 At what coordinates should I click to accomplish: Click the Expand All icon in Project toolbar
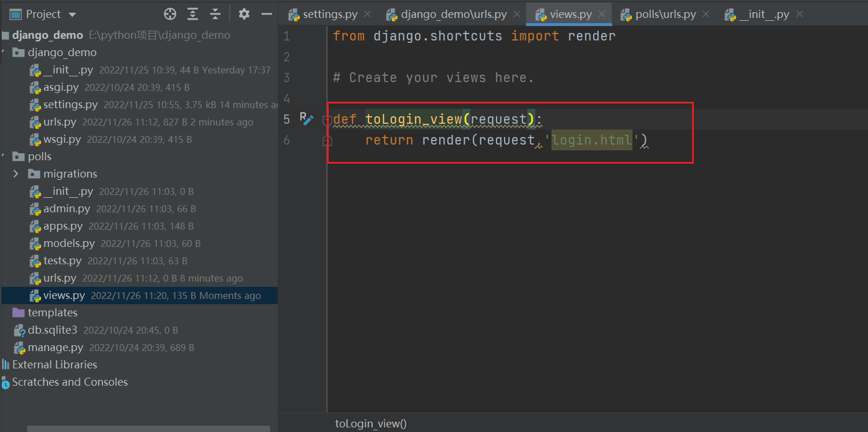coord(193,14)
